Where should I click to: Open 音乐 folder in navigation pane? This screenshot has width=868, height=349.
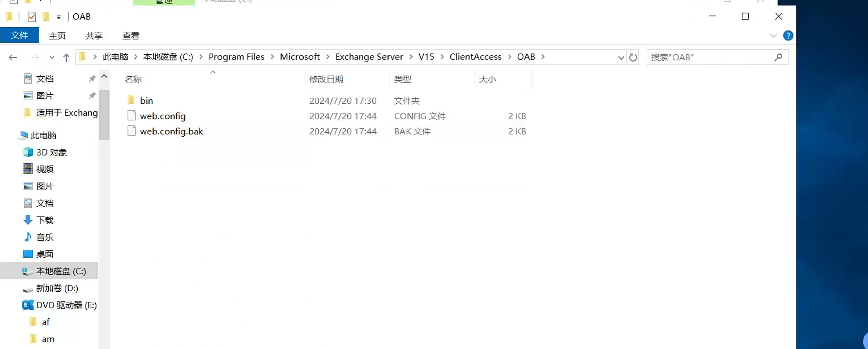point(44,237)
